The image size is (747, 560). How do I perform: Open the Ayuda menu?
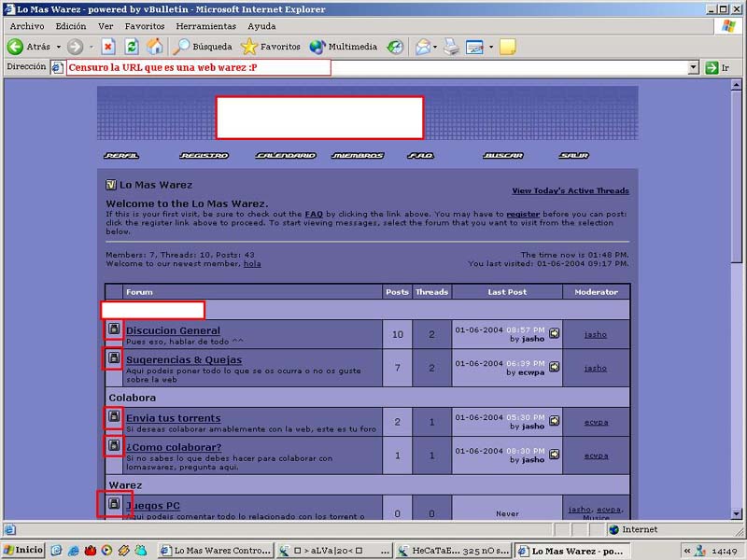click(x=261, y=26)
